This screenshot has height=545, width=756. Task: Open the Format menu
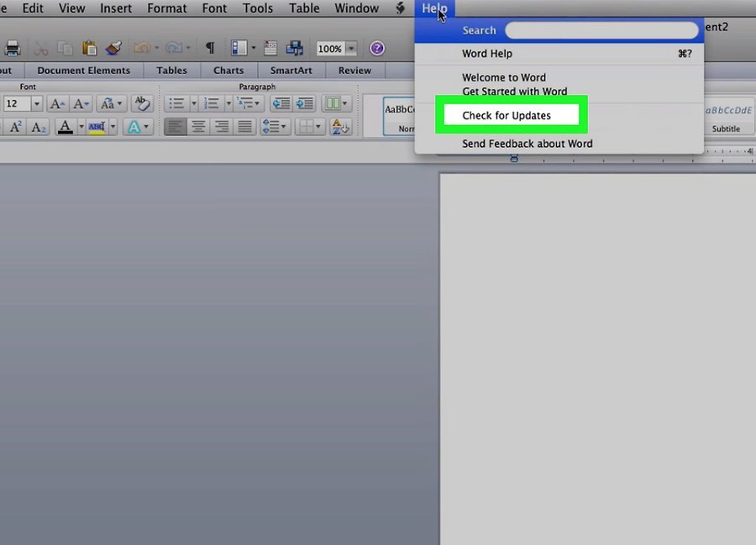click(167, 8)
